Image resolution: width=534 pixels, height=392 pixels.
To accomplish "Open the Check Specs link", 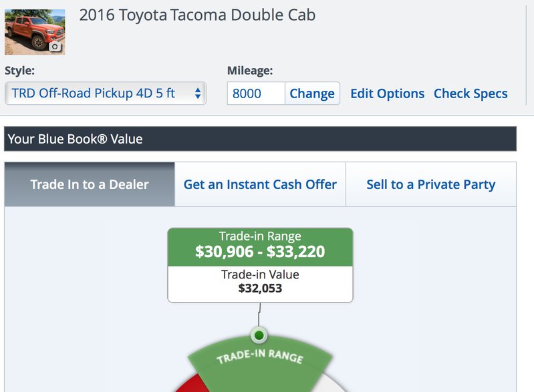I will pyautogui.click(x=471, y=93).
